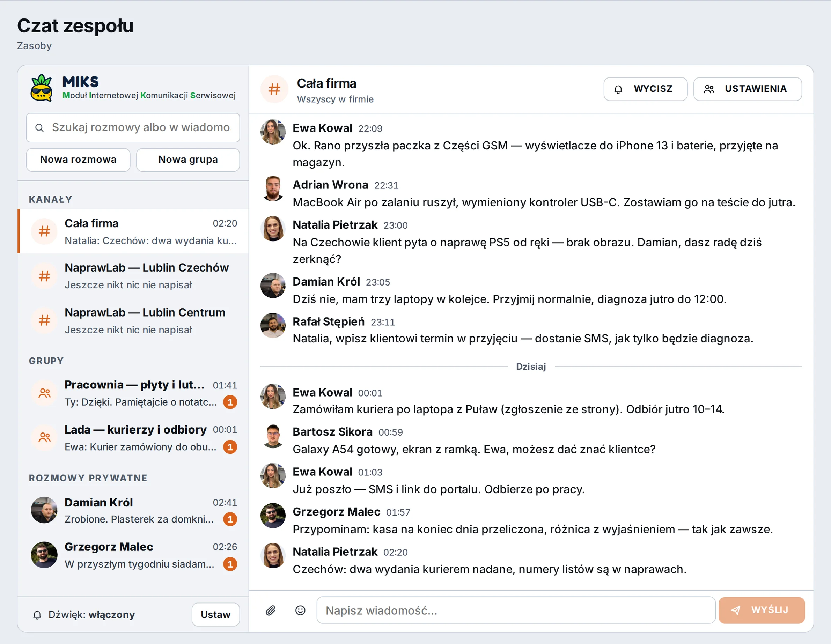Start a new chat with Nowa rozmowa
Screen dimensions: 831x644
coord(78,160)
